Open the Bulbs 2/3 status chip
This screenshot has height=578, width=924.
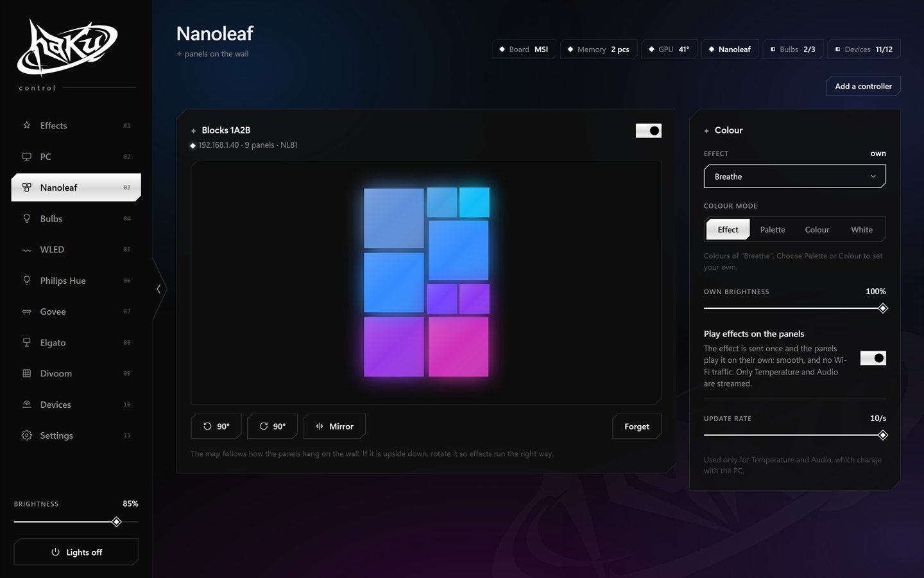point(793,49)
